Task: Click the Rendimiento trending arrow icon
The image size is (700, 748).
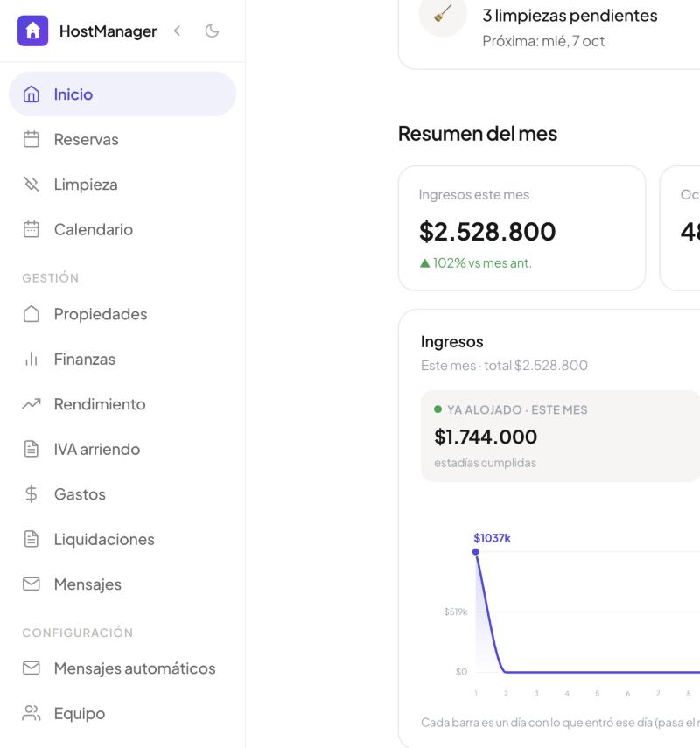Action: tap(31, 404)
